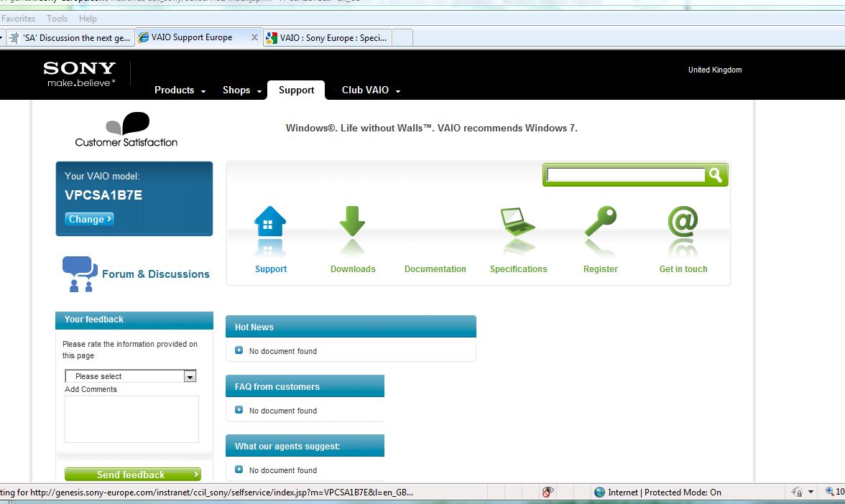This screenshot has height=504, width=845.
Task: Click the Add Comments text area
Action: coord(131,419)
